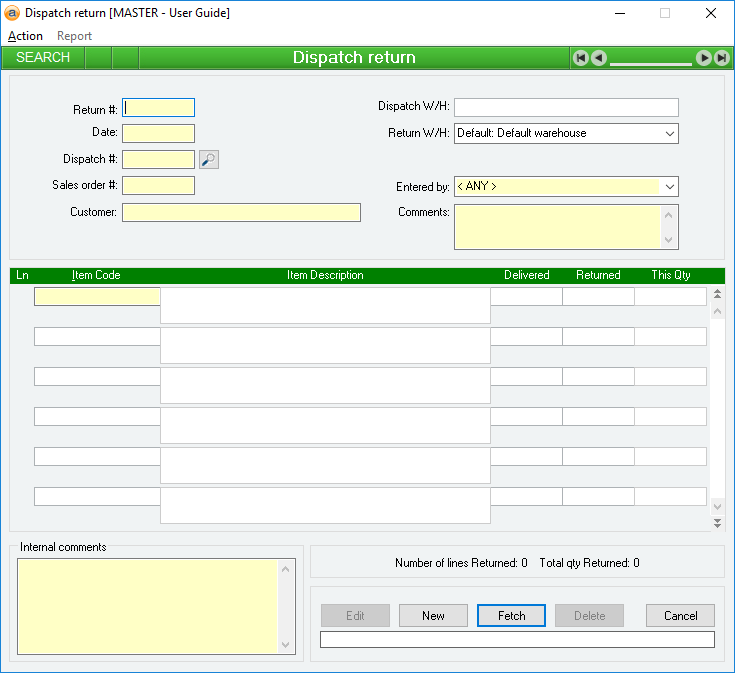The image size is (735, 673).
Task: Click the first row Item Code cell
Action: point(97,296)
